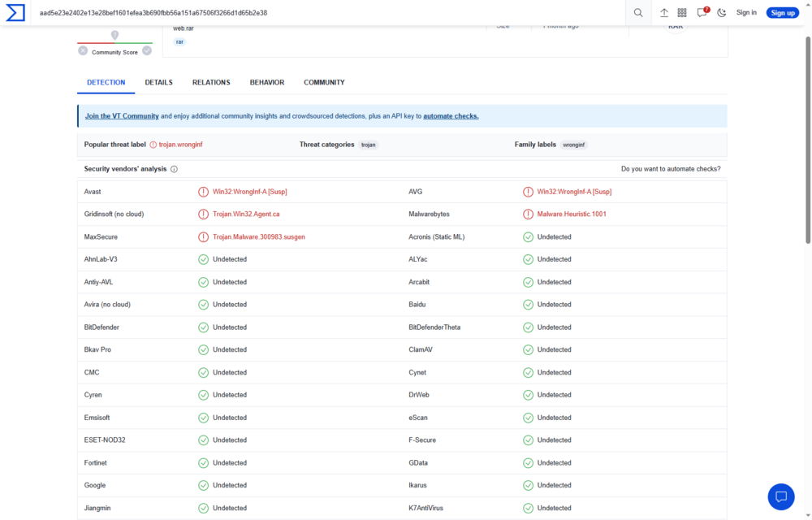Click Avast alert icon
The width and height of the screenshot is (812, 520).
pos(203,192)
